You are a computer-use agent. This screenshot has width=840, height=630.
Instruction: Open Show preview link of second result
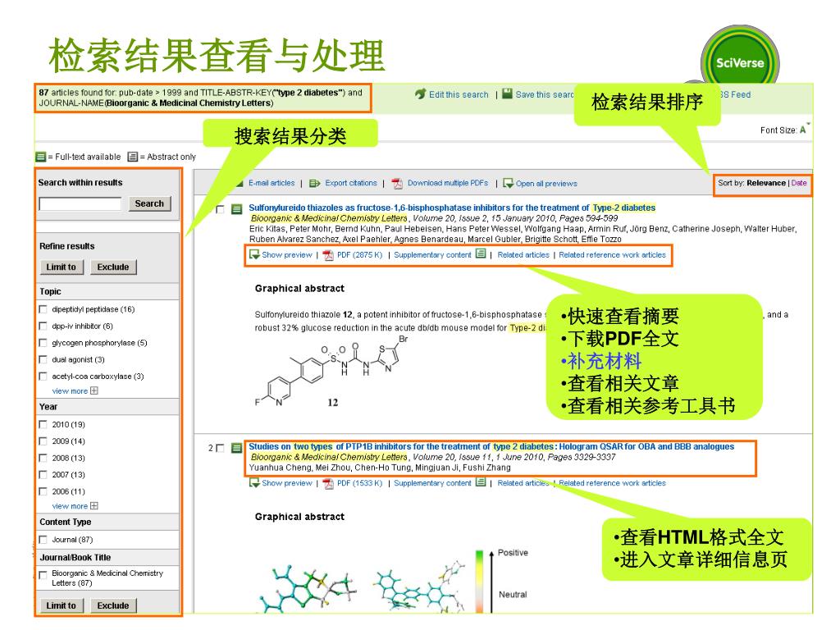pyautogui.click(x=286, y=483)
